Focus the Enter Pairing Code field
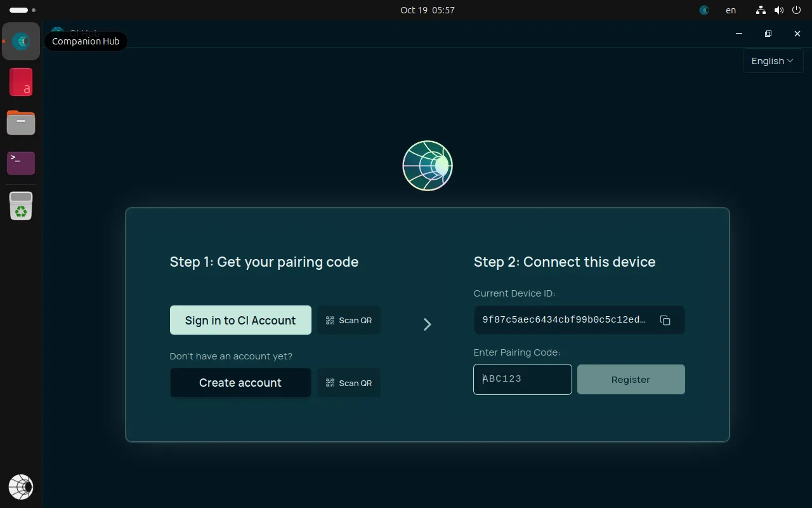The image size is (812, 508). [x=523, y=379]
